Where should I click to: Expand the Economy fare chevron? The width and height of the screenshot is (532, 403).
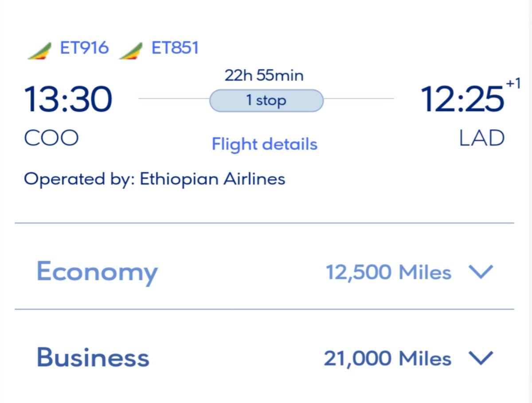481,271
